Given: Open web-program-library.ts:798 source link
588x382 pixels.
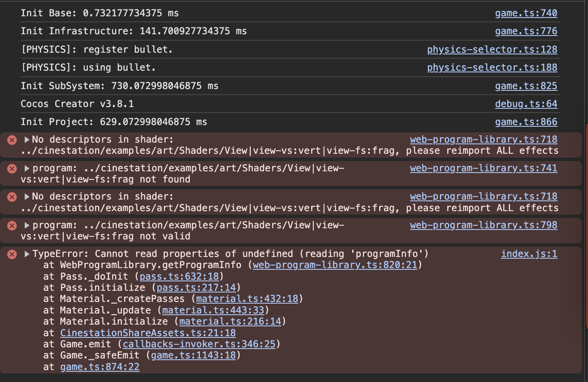Looking at the screenshot, I should [484, 225].
